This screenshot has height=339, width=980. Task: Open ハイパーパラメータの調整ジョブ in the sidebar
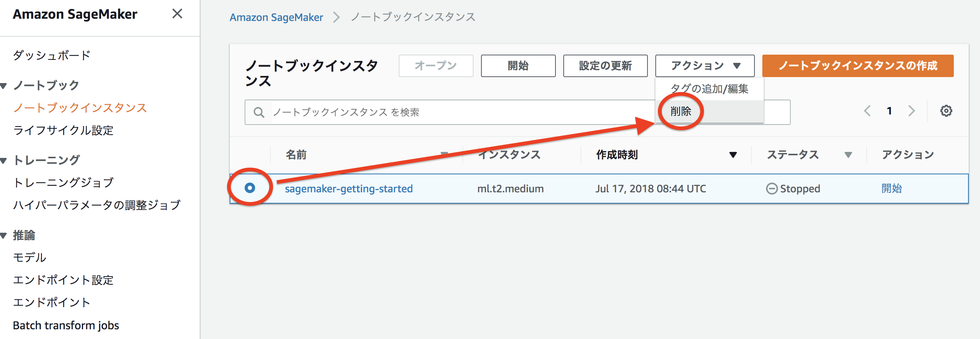click(96, 205)
